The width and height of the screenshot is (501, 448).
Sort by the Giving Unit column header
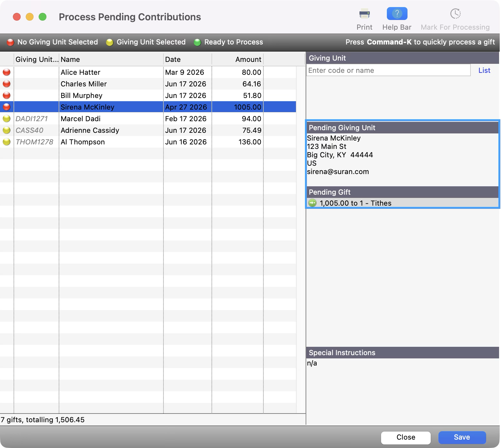click(x=36, y=59)
